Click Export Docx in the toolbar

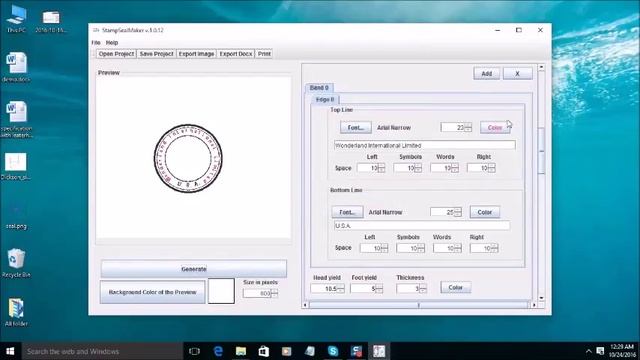(236, 54)
